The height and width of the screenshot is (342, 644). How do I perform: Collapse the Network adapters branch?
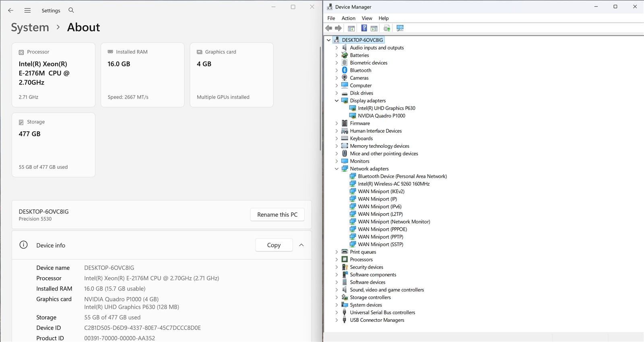[x=337, y=169]
